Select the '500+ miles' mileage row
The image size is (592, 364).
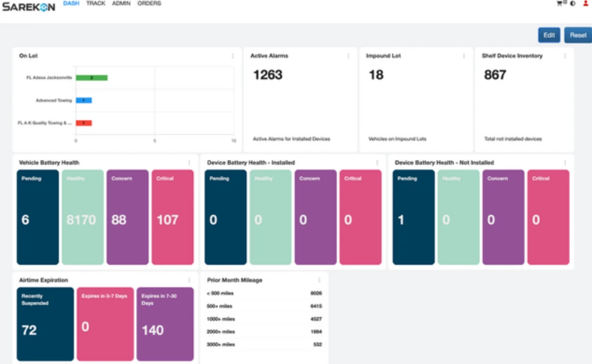click(x=264, y=306)
